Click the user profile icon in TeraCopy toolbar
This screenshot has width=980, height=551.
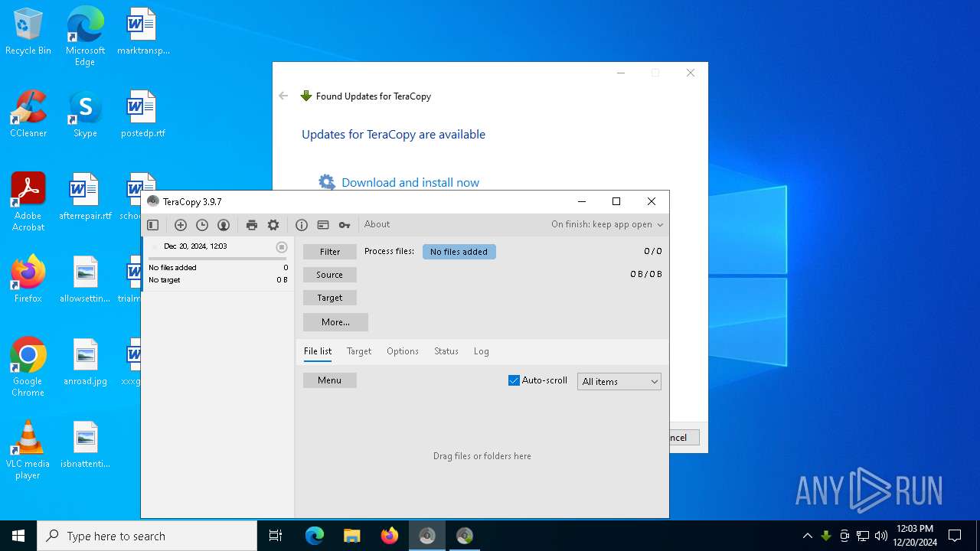point(224,225)
